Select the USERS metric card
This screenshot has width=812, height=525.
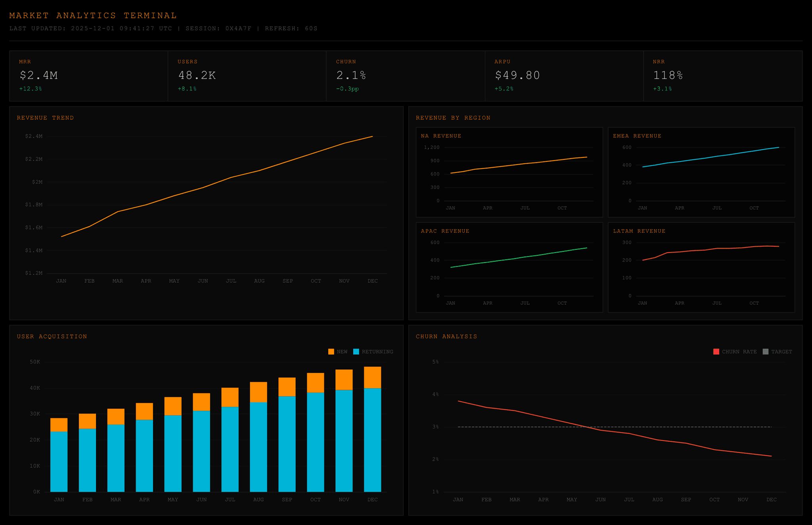(x=247, y=76)
